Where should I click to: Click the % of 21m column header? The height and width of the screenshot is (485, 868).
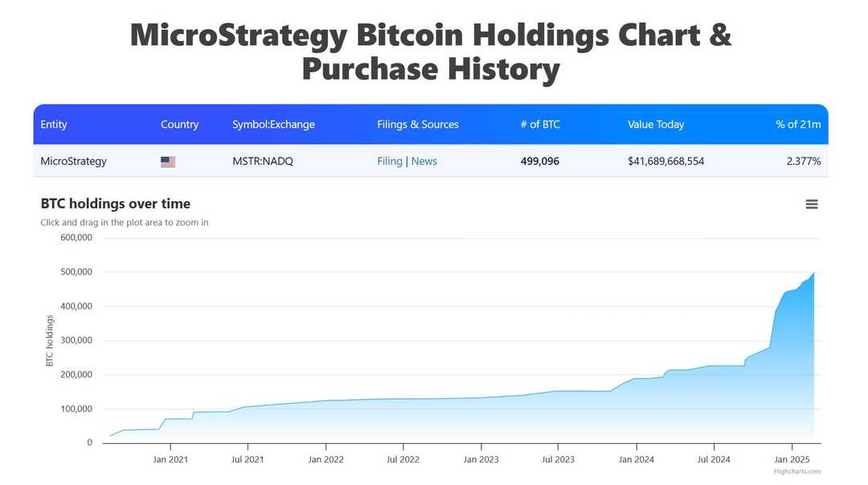[798, 124]
